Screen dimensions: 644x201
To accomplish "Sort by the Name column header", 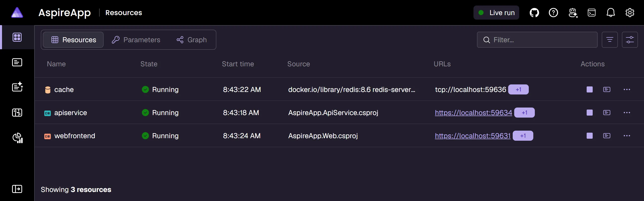I will click(x=56, y=64).
